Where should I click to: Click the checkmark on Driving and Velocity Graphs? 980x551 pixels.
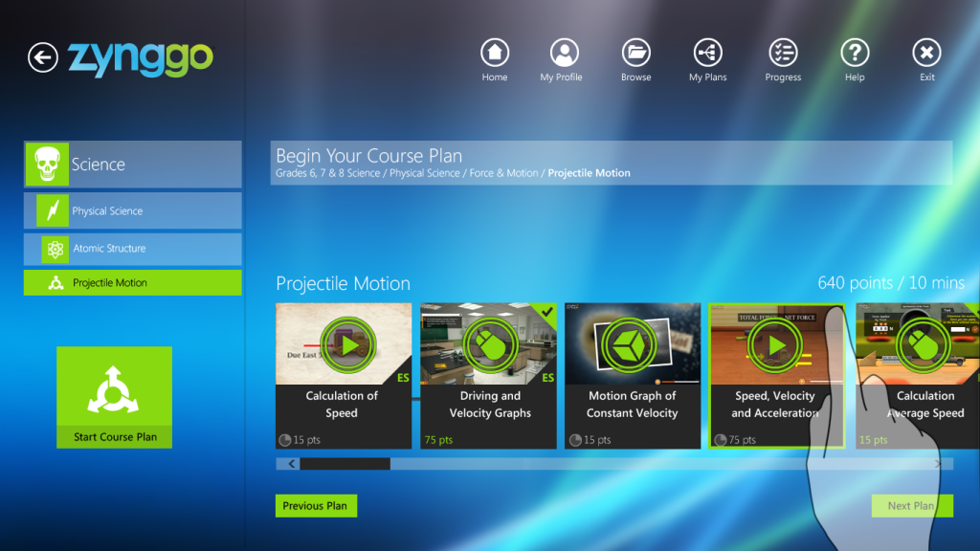point(546,311)
